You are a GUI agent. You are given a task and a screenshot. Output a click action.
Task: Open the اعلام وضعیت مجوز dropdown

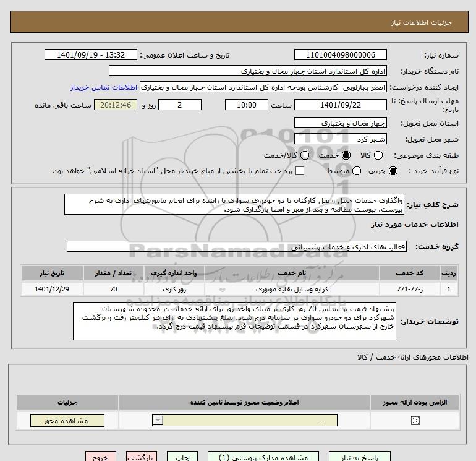click(x=245, y=420)
